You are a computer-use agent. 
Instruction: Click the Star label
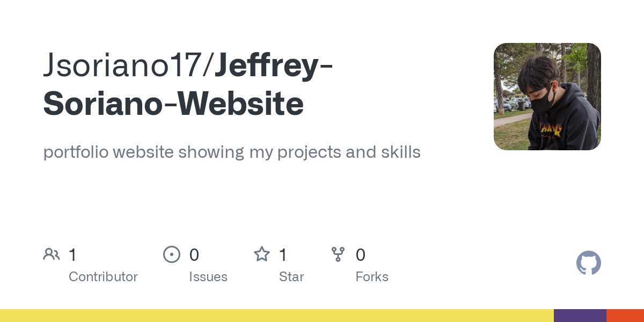click(x=291, y=277)
